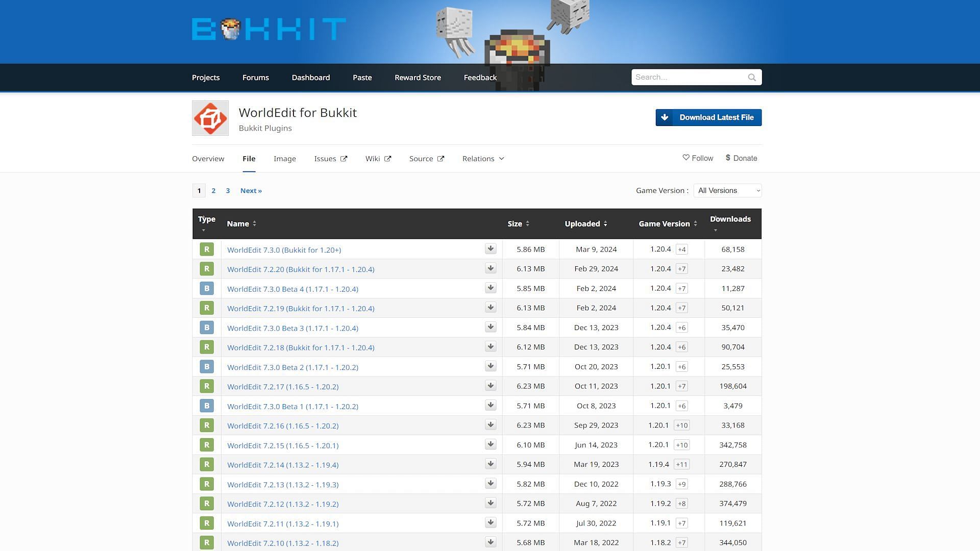
Task: Click the Bukkit Plugins category link
Action: pyautogui.click(x=265, y=128)
